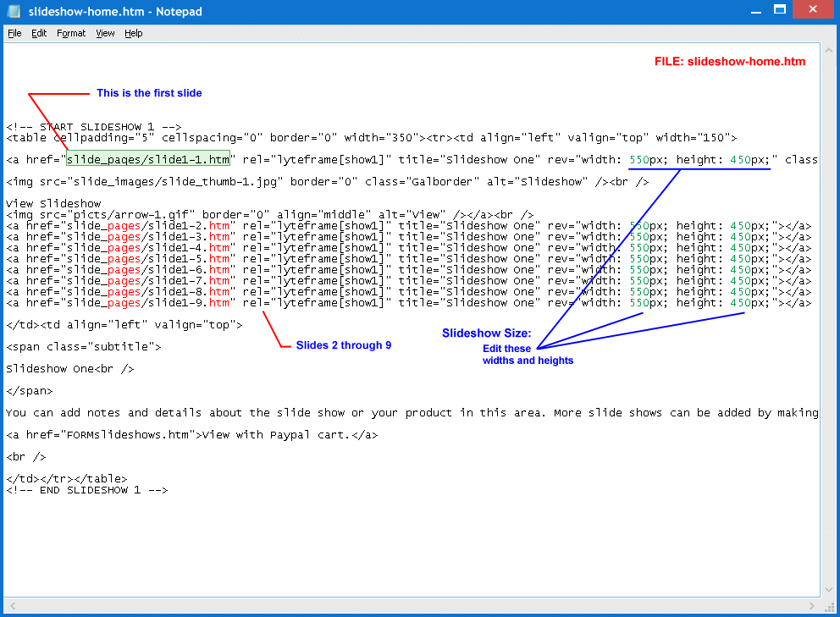Open the Help menu
The height and width of the screenshot is (617, 840).
click(x=134, y=33)
